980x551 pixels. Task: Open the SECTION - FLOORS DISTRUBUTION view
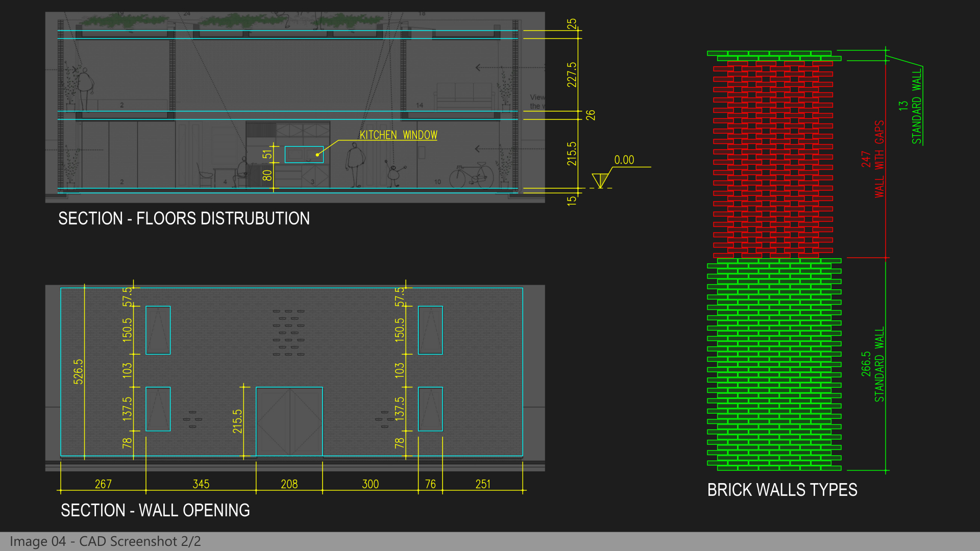pos(185,218)
